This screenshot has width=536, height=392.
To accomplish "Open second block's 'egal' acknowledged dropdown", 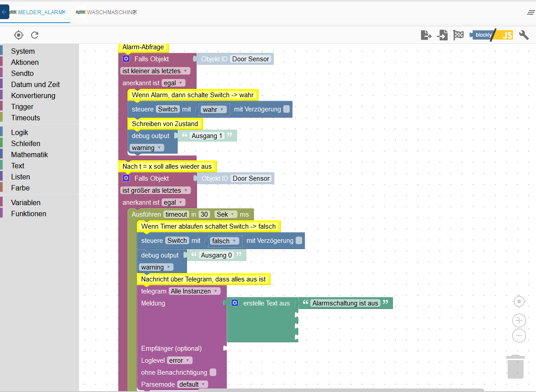I will click(x=173, y=202).
